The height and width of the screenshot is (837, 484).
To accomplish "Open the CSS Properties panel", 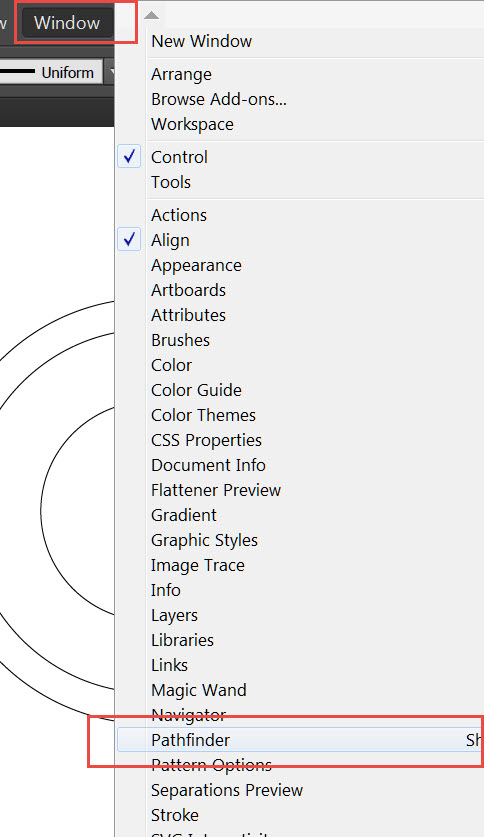I will [x=206, y=440].
